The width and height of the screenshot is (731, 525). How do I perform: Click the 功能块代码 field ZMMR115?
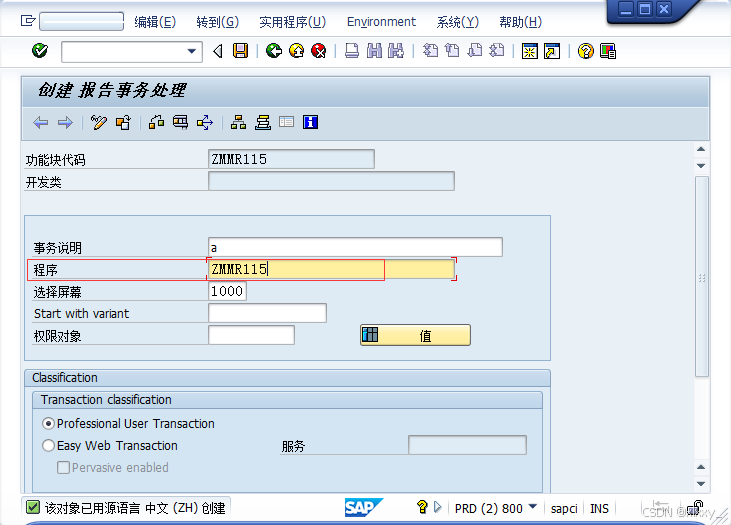tap(291, 159)
